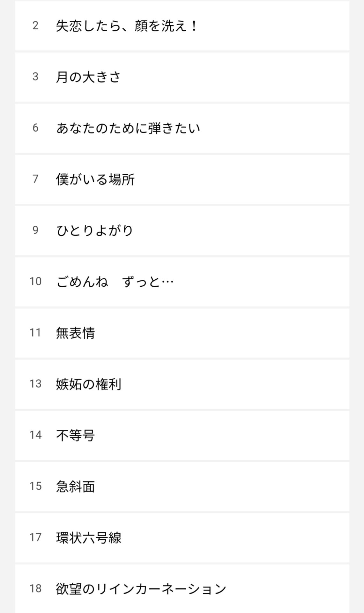This screenshot has width=364, height=613.
Task: Click track number 6 in the list
Action: (x=35, y=128)
